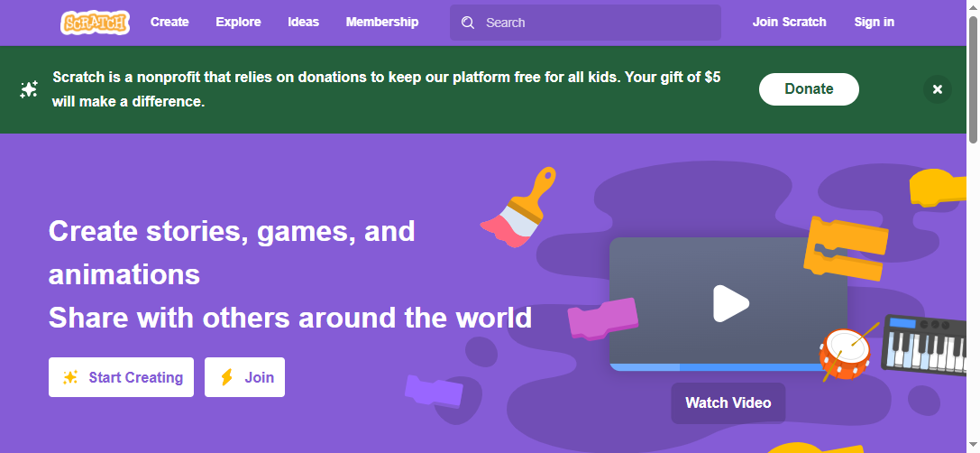Dismiss the donation banner
Viewport: 980px width, 453px height.
[937, 89]
